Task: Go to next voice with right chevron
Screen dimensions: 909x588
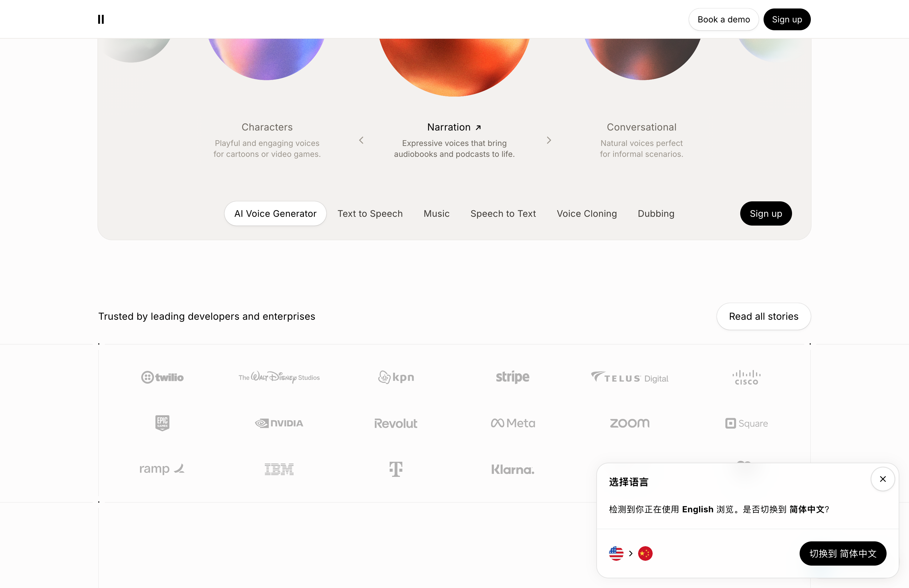Action: (549, 140)
